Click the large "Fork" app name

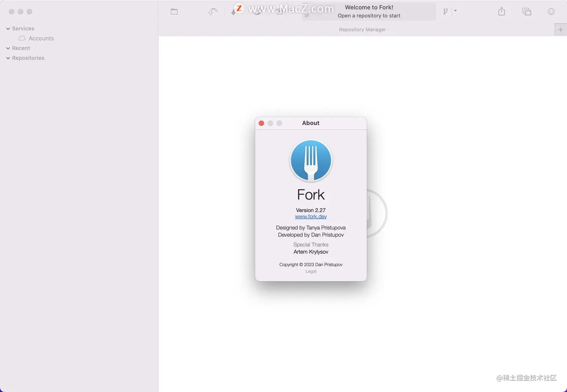pos(311,195)
